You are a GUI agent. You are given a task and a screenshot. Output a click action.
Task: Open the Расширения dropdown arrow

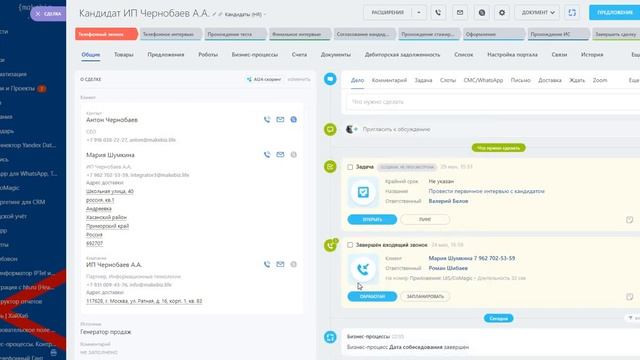point(419,13)
